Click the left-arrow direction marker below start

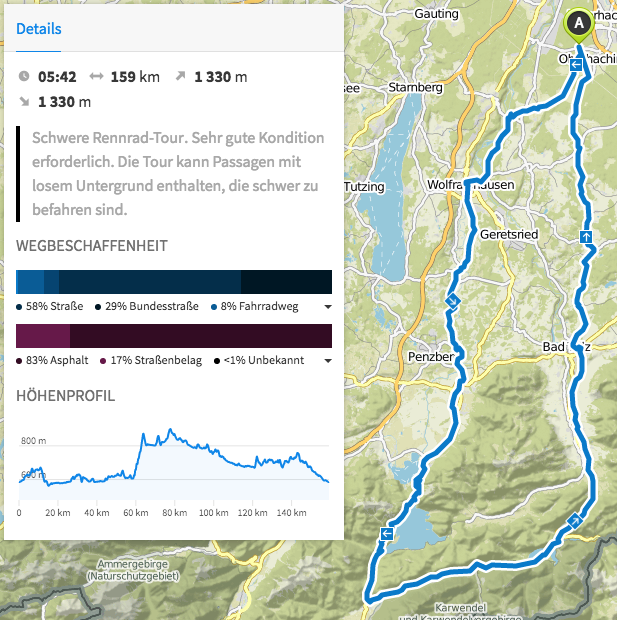click(x=577, y=65)
